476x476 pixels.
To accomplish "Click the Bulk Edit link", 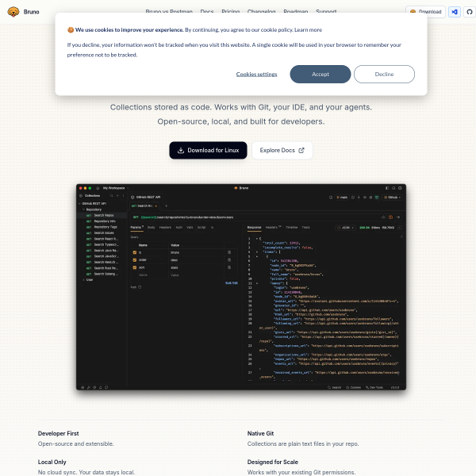I will [232, 283].
